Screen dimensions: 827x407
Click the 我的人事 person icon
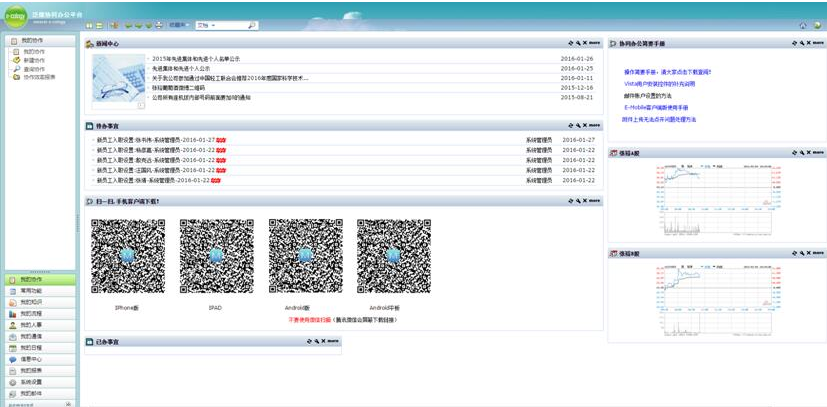(13, 325)
